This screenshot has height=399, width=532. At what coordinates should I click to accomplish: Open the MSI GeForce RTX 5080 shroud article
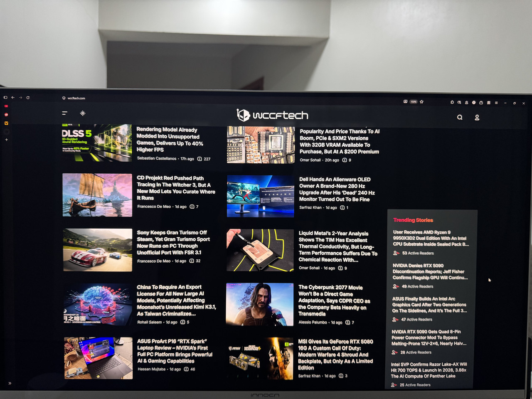click(x=335, y=355)
